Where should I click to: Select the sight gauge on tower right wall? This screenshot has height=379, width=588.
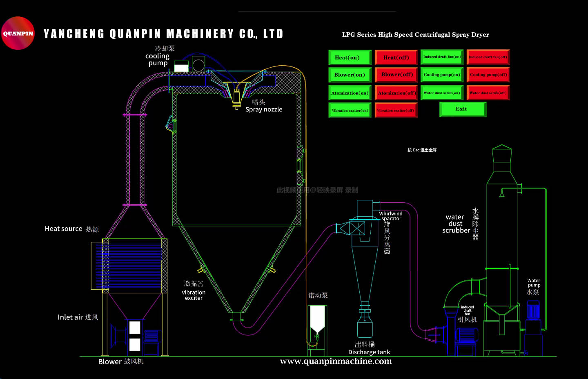[x=300, y=165]
